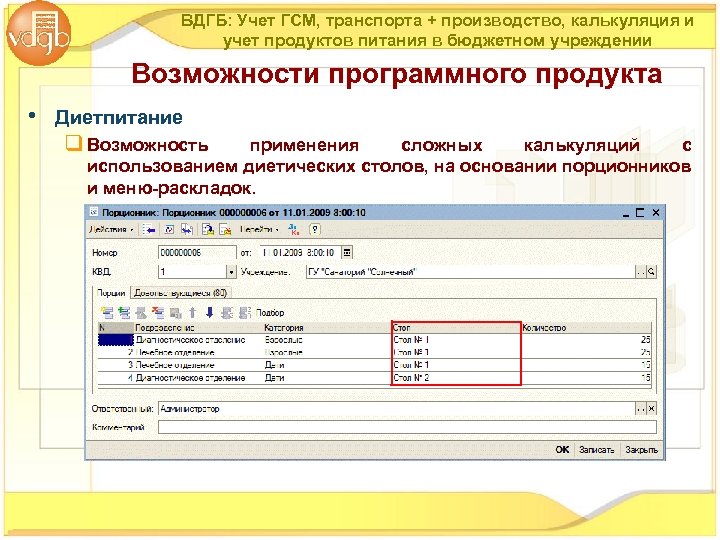This screenshot has height=540, width=720.
Task: Click the sort ascending icon in the table toolbar
Action: coord(227,313)
